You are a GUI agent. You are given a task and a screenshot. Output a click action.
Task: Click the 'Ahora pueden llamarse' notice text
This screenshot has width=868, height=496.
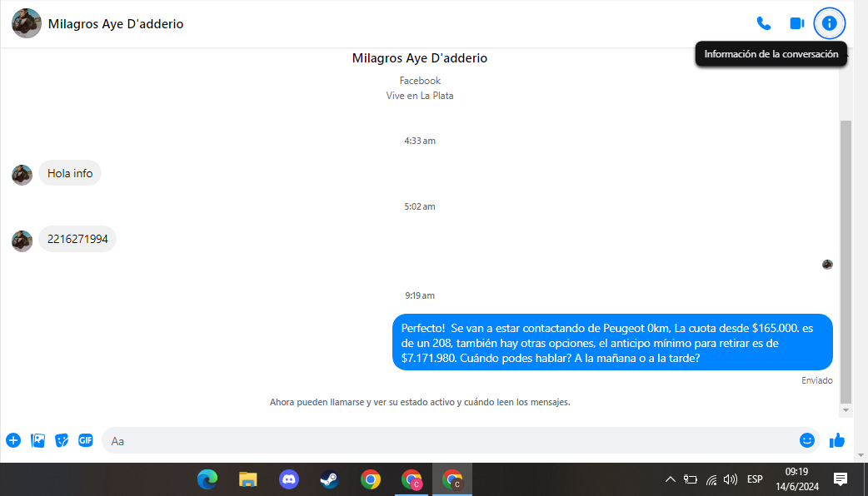420,402
